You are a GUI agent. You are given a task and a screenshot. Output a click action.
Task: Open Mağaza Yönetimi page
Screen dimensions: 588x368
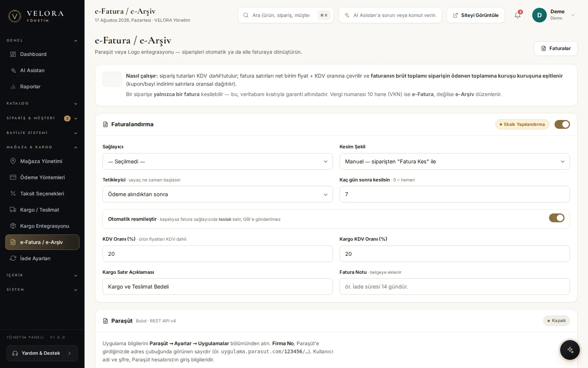42,161
